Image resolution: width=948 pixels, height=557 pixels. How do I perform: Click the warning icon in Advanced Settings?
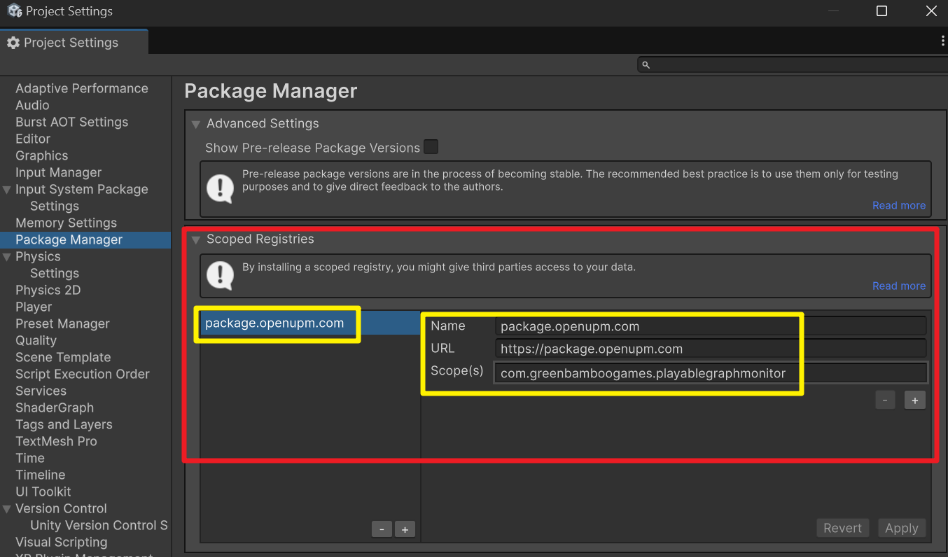pos(220,189)
